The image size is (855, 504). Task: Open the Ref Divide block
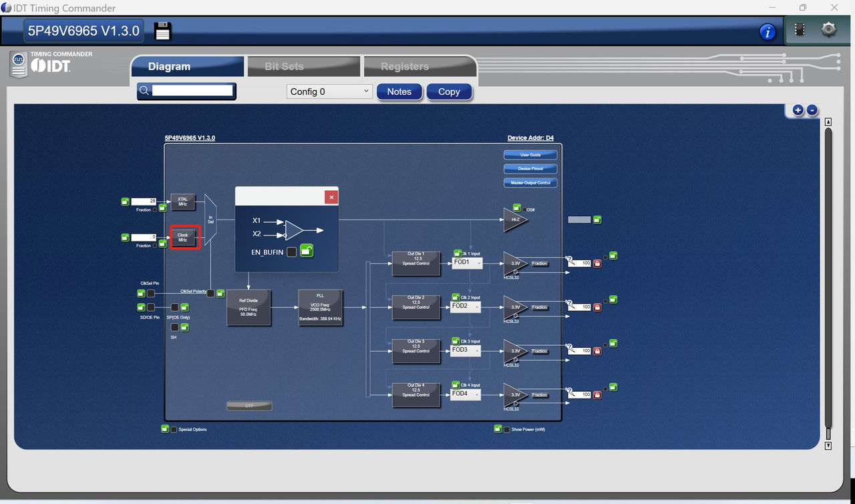[248, 307]
